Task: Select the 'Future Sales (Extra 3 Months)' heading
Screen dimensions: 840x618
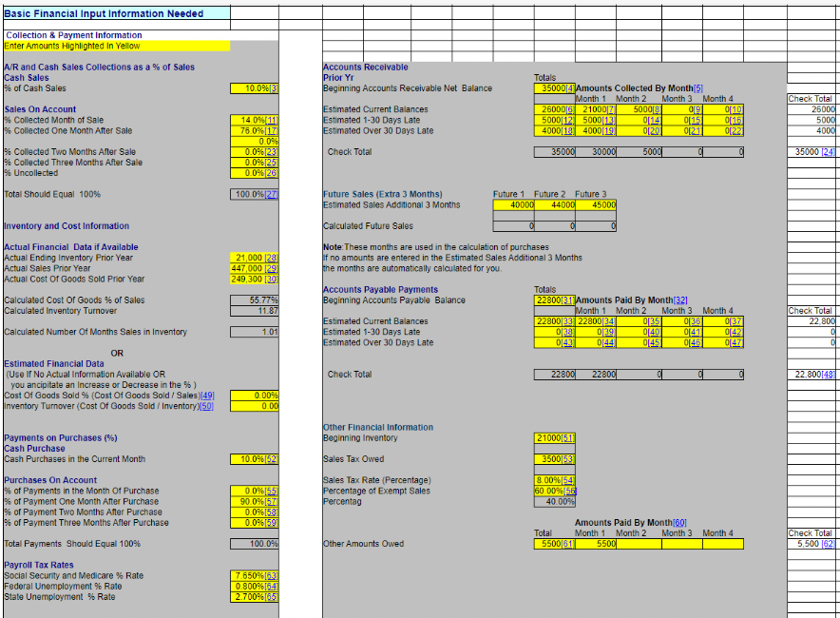Action: click(x=383, y=195)
